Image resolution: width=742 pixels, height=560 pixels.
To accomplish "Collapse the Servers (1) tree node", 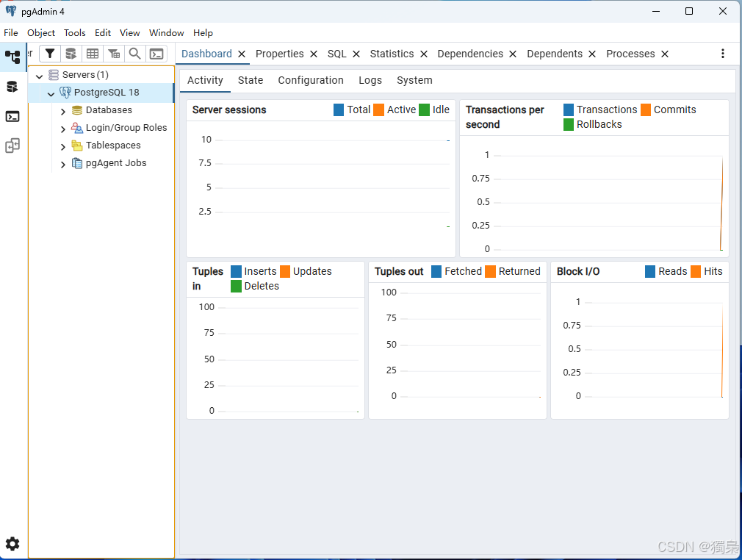I will coord(39,76).
